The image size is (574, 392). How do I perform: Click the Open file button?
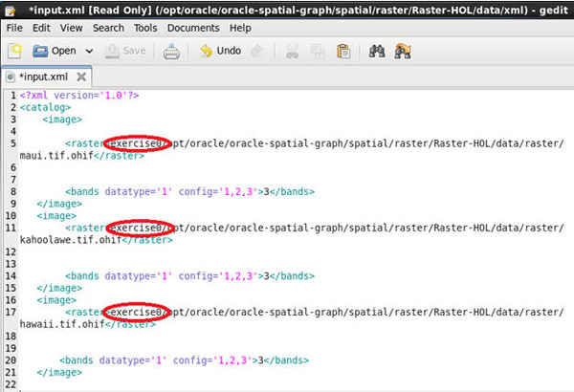[x=55, y=51]
